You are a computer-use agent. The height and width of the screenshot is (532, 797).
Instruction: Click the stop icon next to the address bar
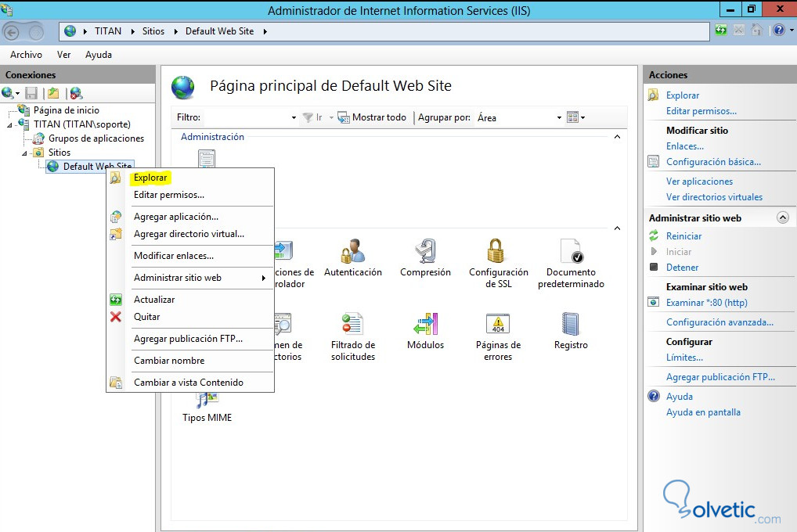click(x=739, y=31)
